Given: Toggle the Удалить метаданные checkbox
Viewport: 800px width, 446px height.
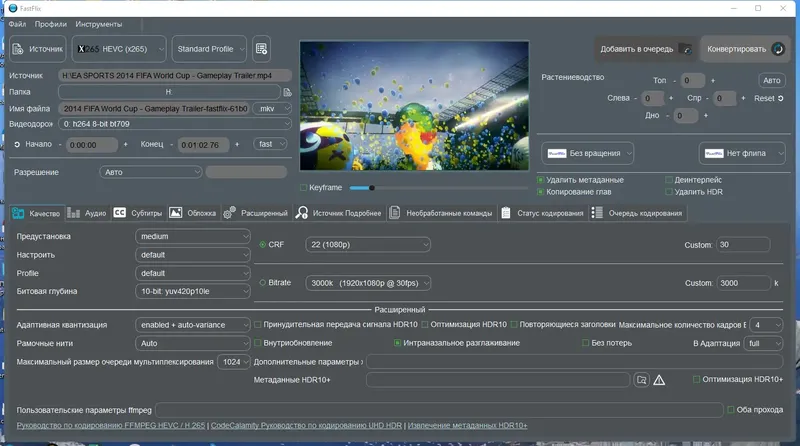Looking at the screenshot, I should click(542, 180).
